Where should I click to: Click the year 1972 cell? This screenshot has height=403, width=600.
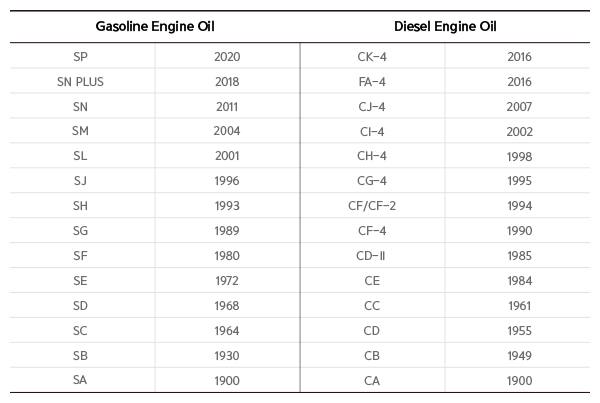coord(227,281)
